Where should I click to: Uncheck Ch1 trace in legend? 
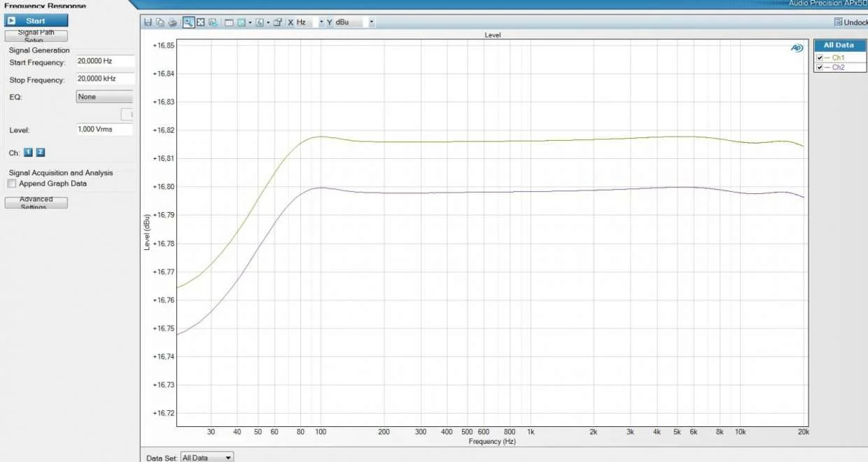820,57
